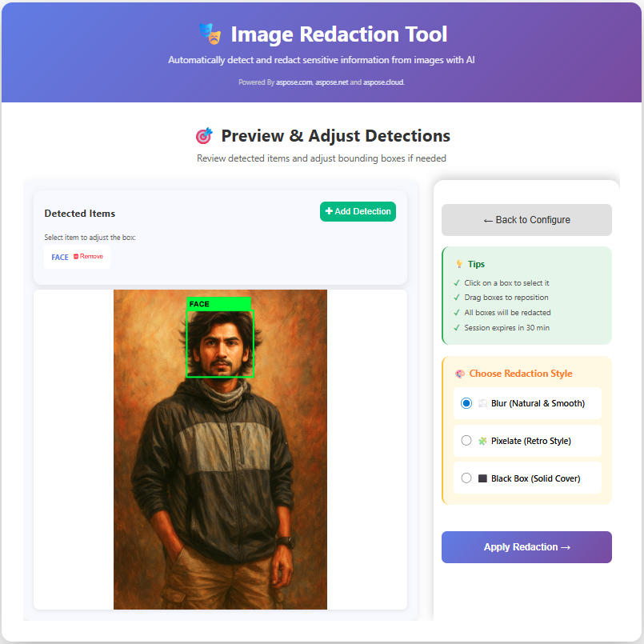Click the left arrow on Back to Configure

(489, 219)
